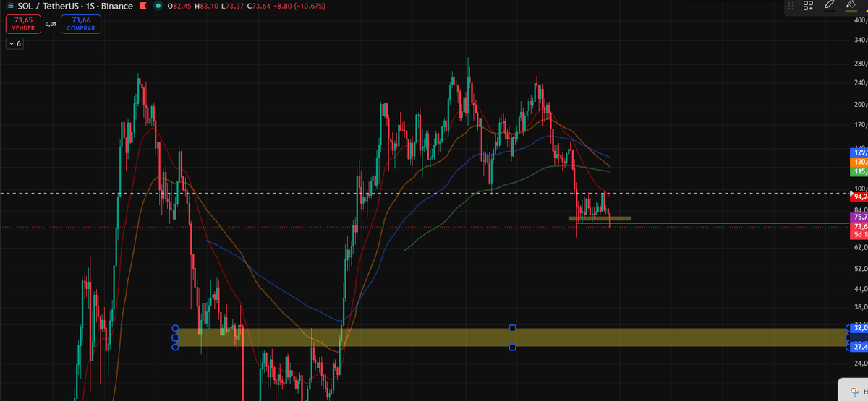Click the purple 75,7 price label
Image resolution: width=868 pixels, height=401 pixels.
859,217
